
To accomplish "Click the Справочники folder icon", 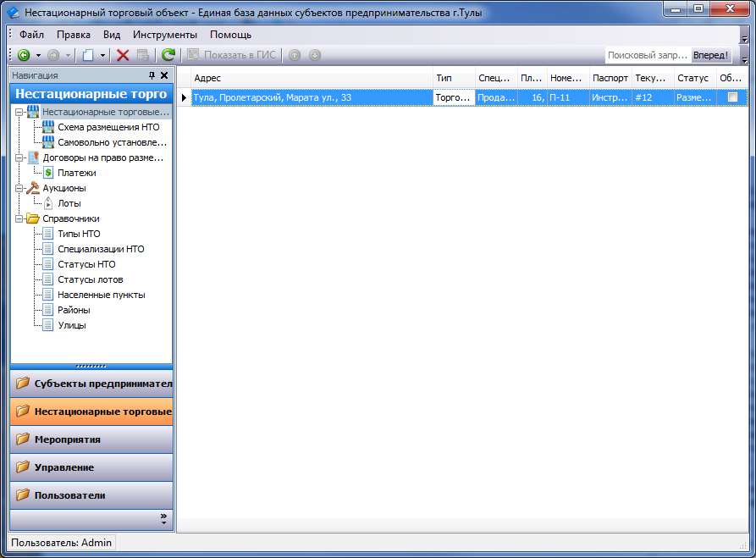I will 33,218.
